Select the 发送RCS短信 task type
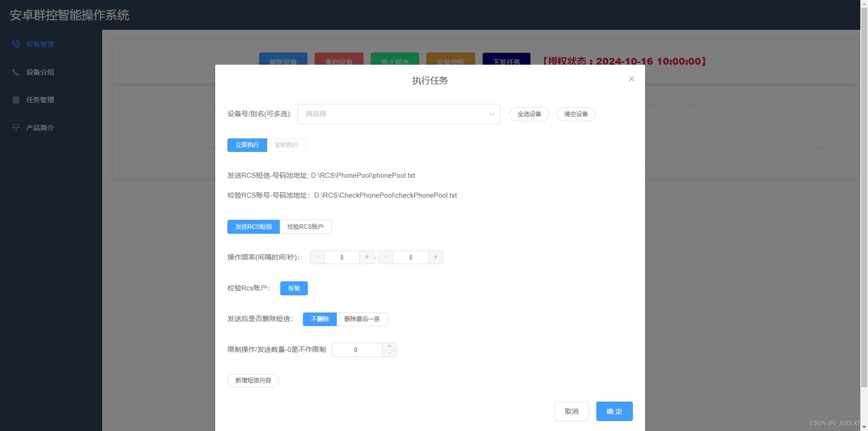 pyautogui.click(x=254, y=227)
